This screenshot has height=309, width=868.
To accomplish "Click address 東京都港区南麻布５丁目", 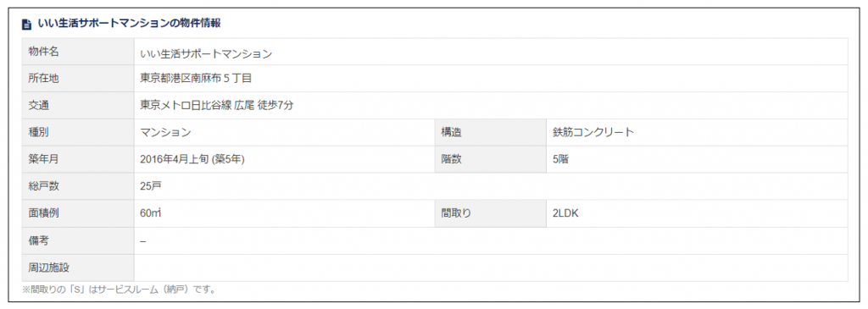I will click(x=197, y=79).
